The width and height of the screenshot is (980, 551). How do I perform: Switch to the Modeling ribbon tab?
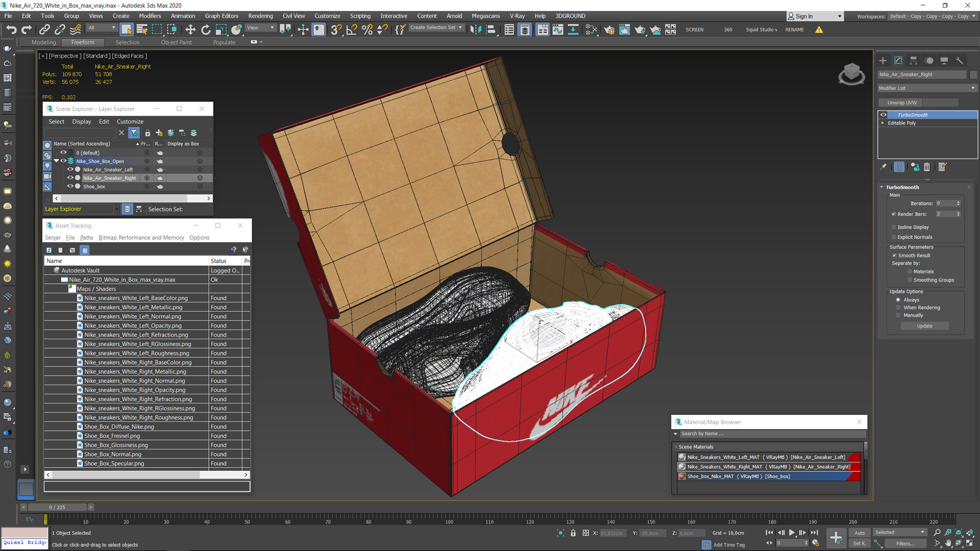point(43,42)
